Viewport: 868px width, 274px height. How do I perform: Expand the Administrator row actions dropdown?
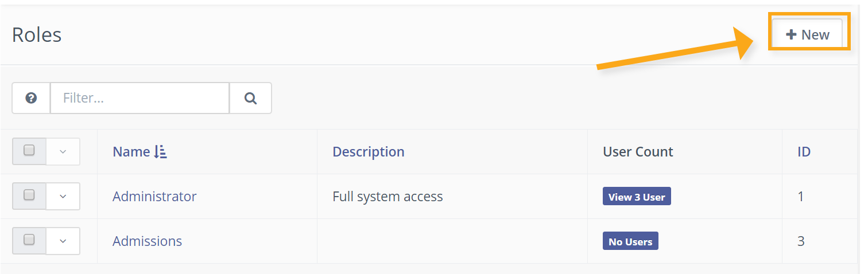(63, 197)
